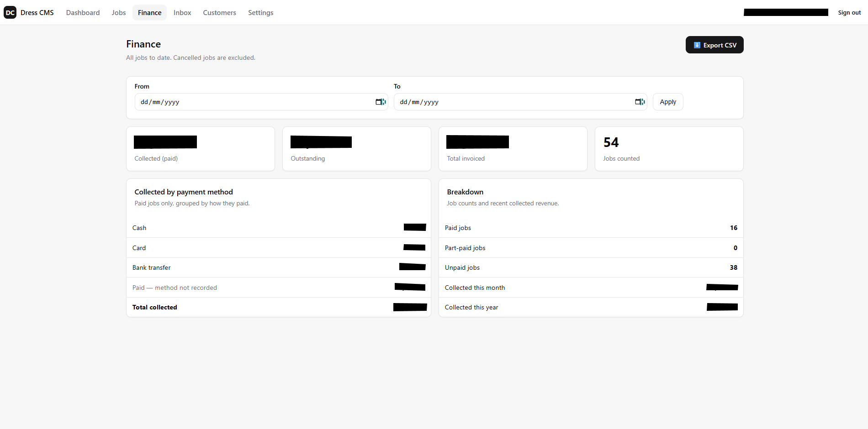Viewport: 868px width, 429px height.
Task: Click the Part-paid jobs row
Action: [x=591, y=248]
